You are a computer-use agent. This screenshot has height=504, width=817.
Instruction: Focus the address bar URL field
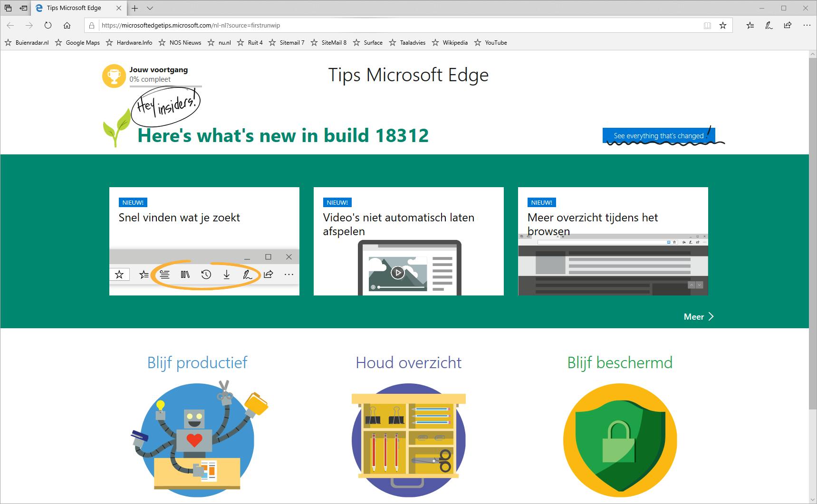[x=399, y=25]
